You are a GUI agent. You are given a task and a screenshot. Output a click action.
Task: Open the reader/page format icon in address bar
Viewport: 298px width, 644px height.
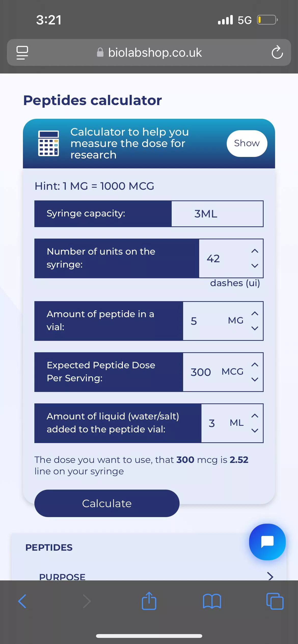click(22, 52)
